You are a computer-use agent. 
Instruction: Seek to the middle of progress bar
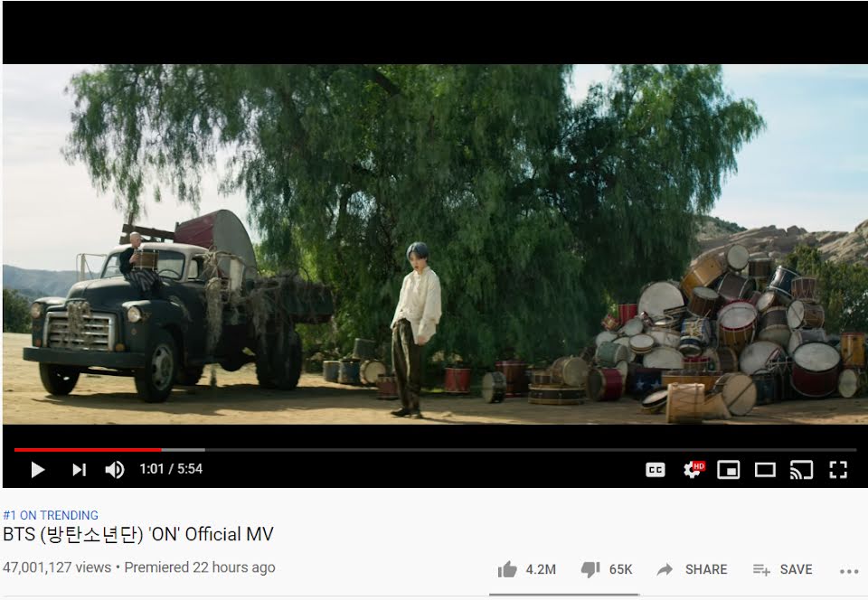point(435,450)
